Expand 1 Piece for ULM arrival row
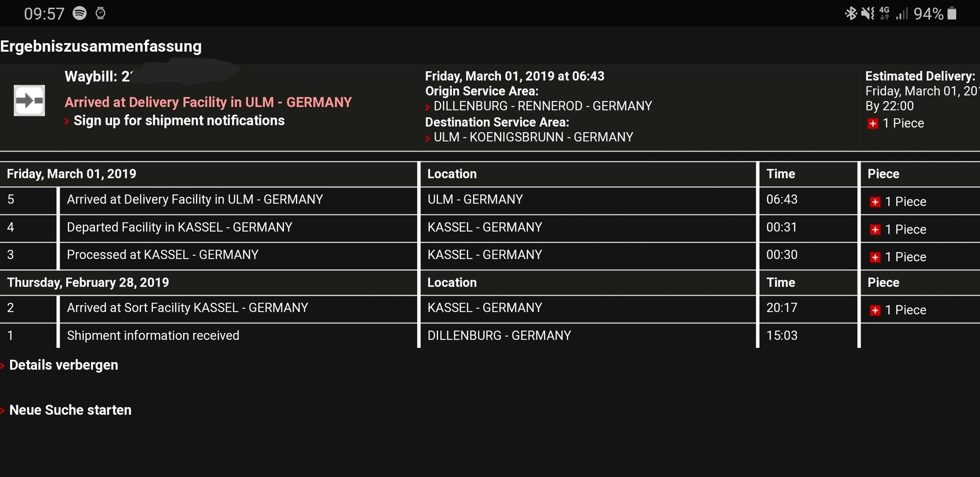 pyautogui.click(x=898, y=202)
